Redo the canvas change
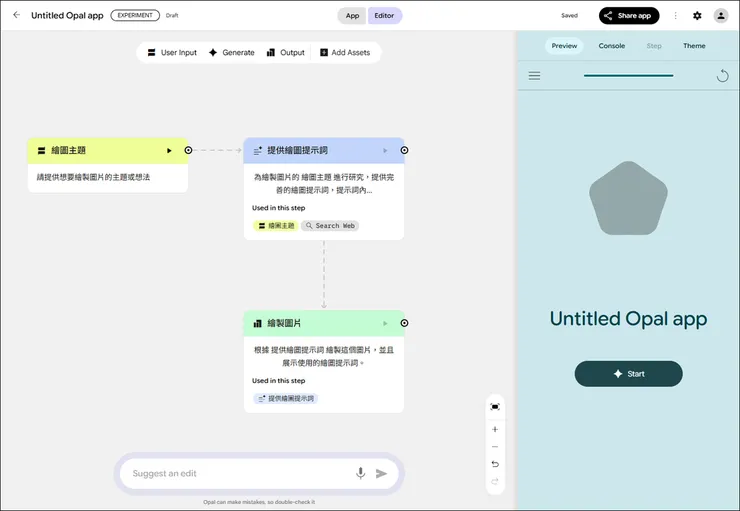The image size is (740, 511). 495,482
